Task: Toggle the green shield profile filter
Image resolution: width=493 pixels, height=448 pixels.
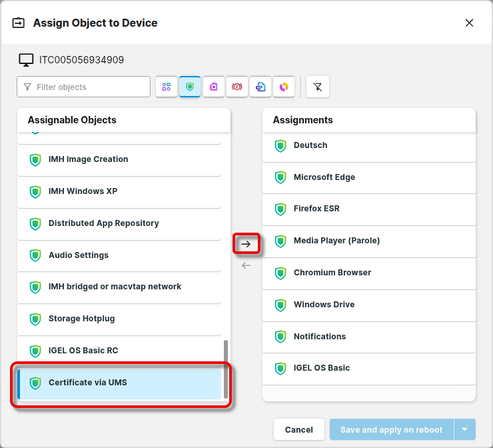Action: pyautogui.click(x=190, y=87)
